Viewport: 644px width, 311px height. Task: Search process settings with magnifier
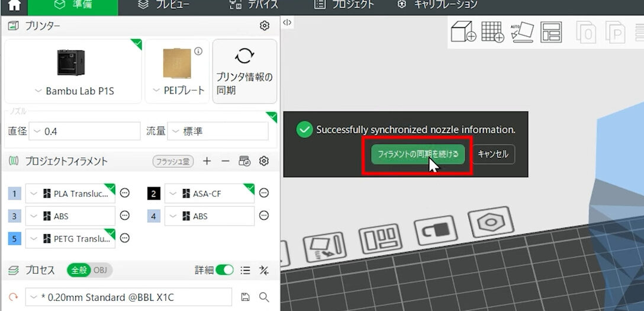coord(264,297)
